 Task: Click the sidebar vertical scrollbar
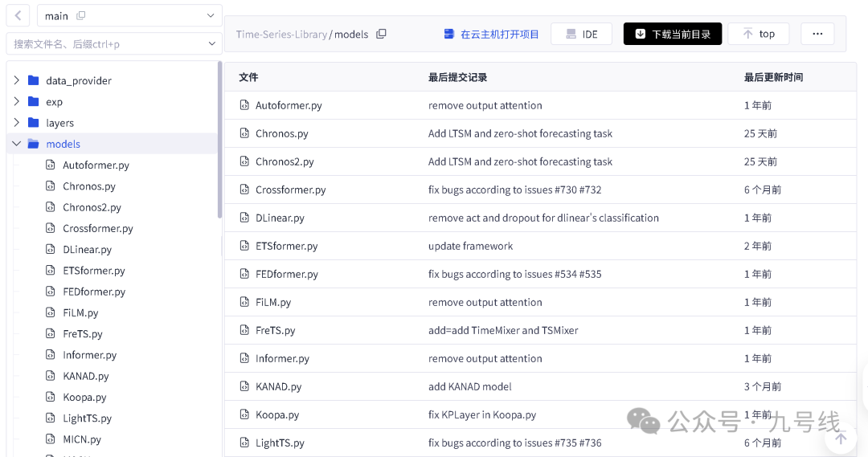coord(219,140)
